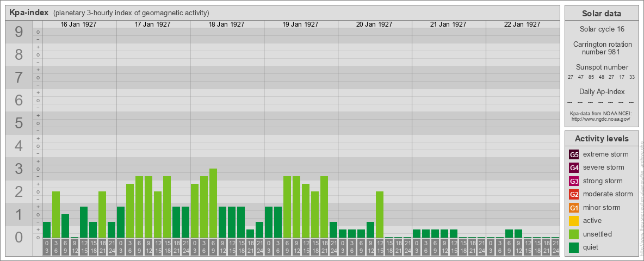Click the 'extreme storm' legend label
The width and height of the screenshot is (644, 261).
click(606, 154)
